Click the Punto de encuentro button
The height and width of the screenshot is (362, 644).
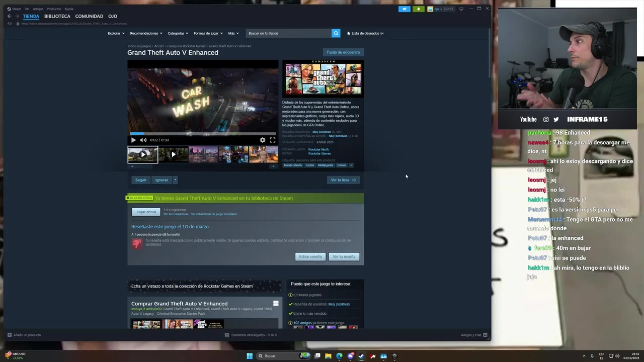point(343,52)
